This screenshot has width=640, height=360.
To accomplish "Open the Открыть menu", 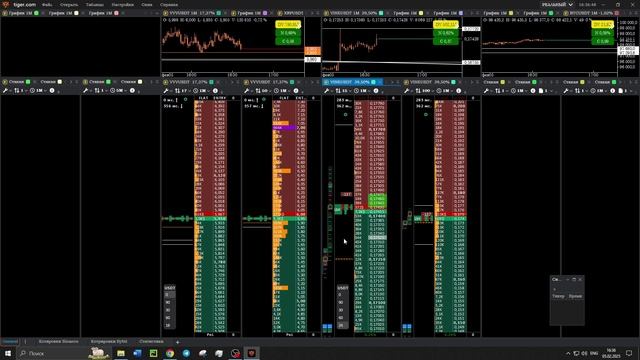I will tap(69, 5).
